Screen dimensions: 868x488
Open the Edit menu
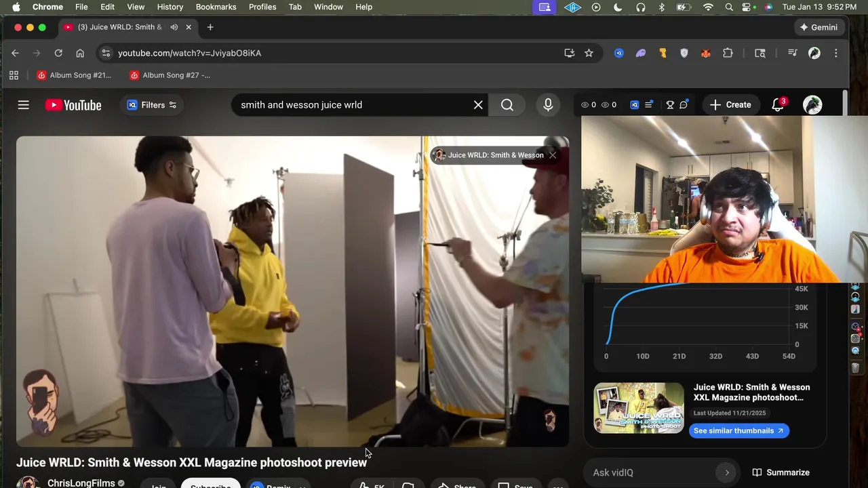(x=107, y=7)
